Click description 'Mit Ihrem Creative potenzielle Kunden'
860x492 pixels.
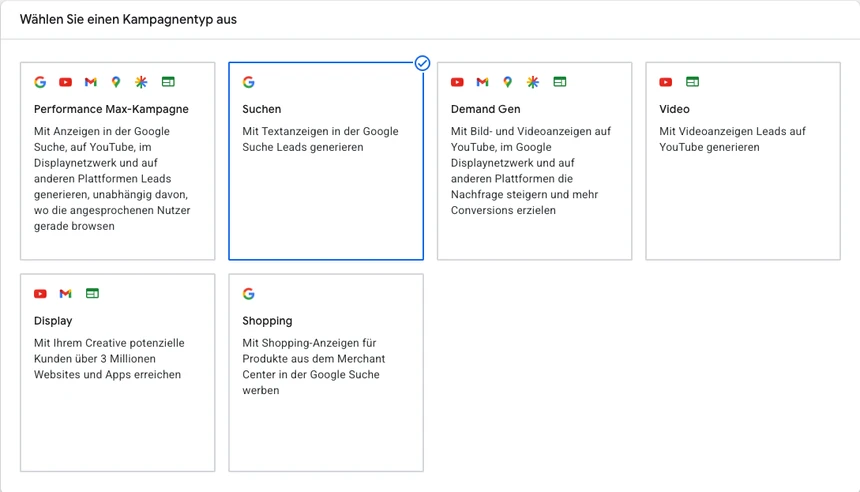pos(109,359)
